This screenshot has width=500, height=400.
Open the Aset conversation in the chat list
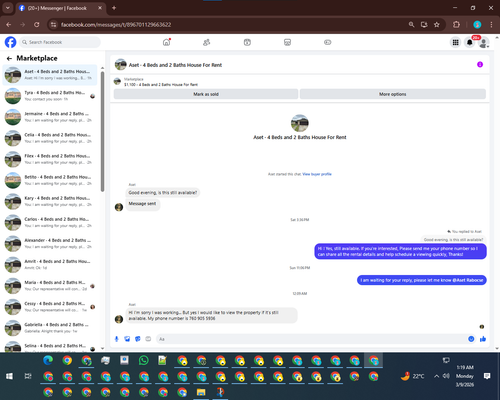[x=50, y=75]
